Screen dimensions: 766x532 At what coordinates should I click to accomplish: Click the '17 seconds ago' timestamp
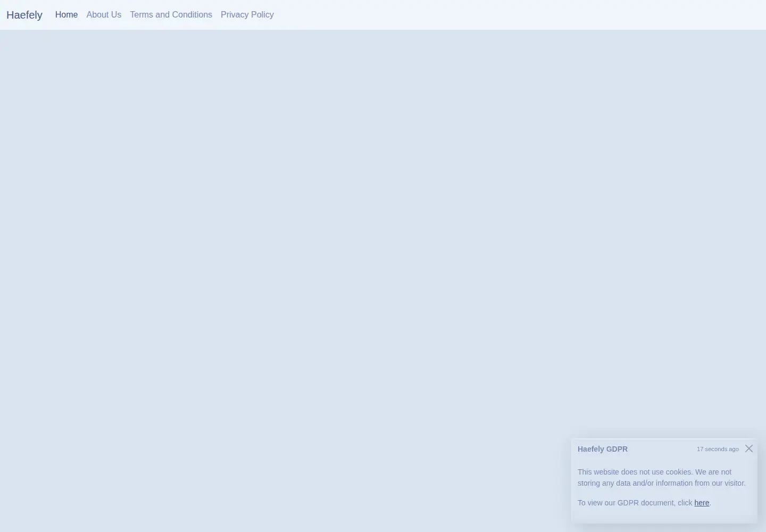point(718,449)
